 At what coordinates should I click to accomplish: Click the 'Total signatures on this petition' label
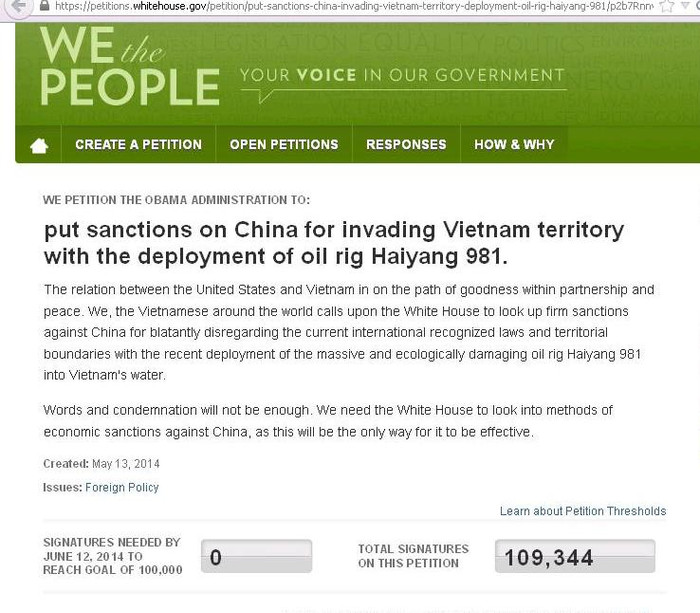point(413,556)
